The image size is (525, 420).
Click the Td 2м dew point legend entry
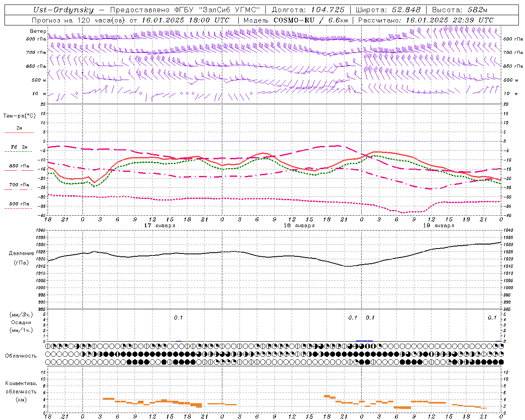coord(19,147)
